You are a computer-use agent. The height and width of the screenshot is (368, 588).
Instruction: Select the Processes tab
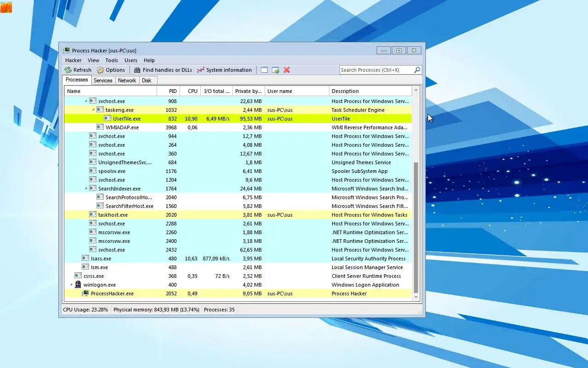coord(77,80)
